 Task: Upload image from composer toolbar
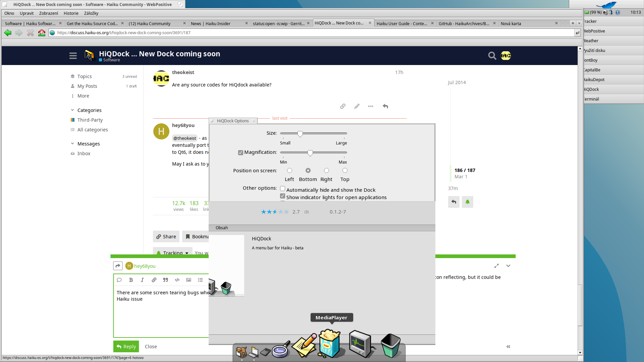point(189,280)
